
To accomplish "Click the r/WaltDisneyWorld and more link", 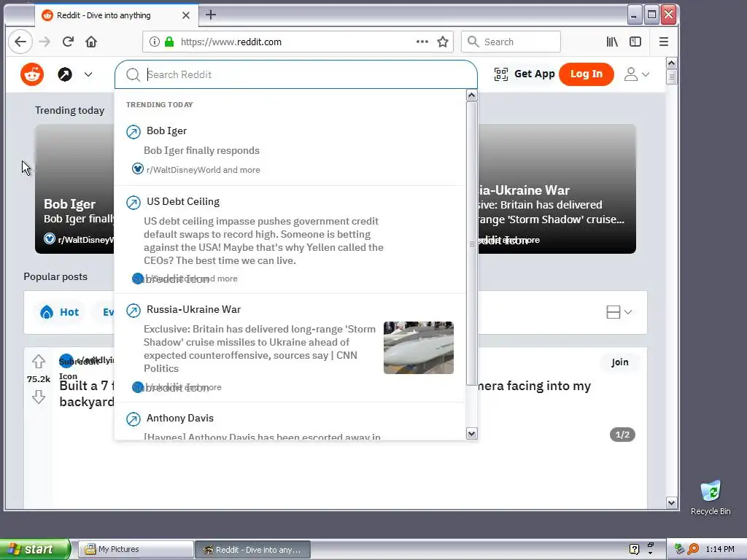I will click(x=204, y=170).
